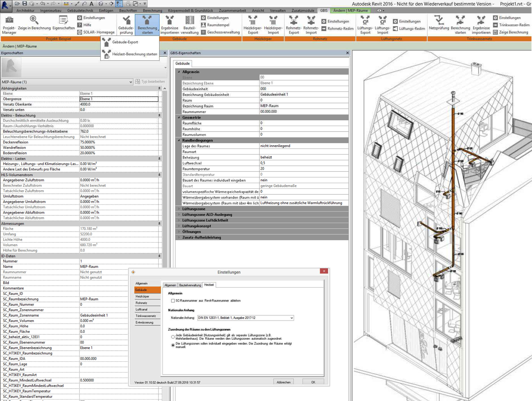
Task: Open the Nationaler Anhang dropdown
Action: [x=245, y=318]
